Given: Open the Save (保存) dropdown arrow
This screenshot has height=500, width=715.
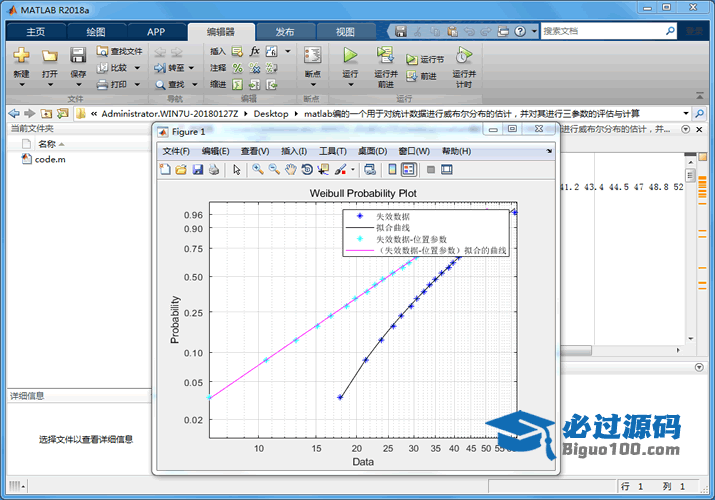Looking at the screenshot, I should (78, 85).
